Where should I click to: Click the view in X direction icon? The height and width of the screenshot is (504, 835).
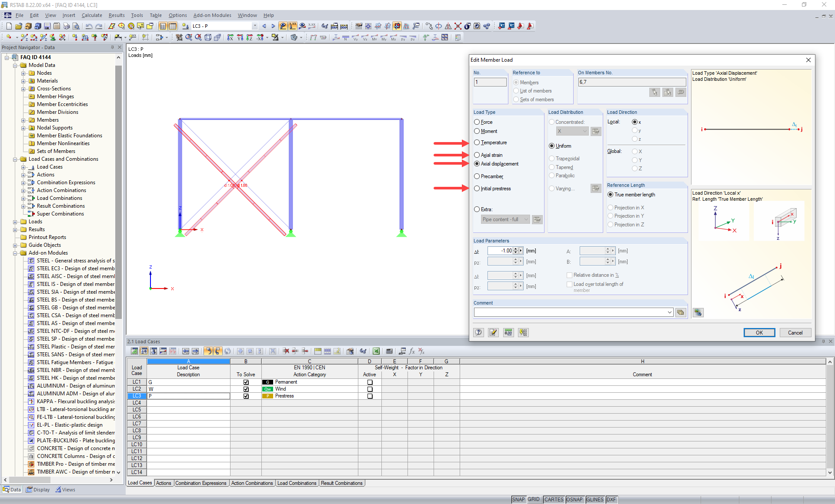(x=230, y=37)
